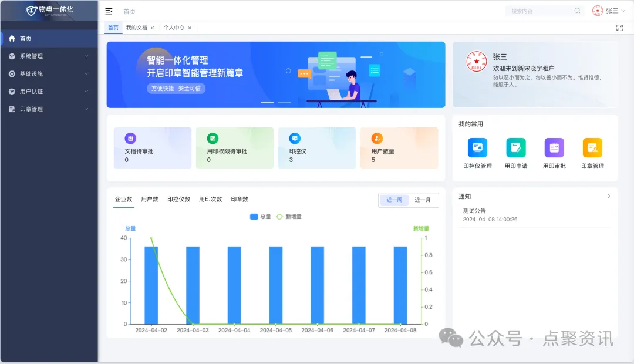Image resolution: width=634 pixels, height=364 pixels.
Task: Open 用印申请 shortcut icon
Action: 516,148
